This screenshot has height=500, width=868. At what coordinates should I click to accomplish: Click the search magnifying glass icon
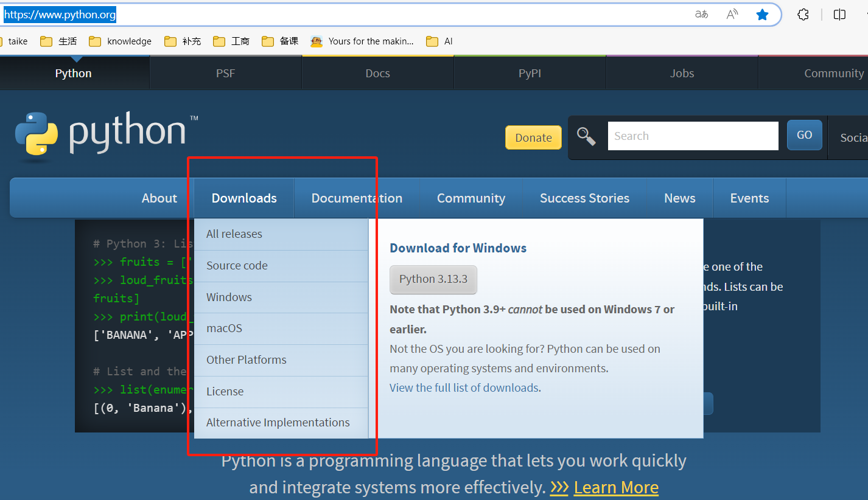tap(586, 136)
